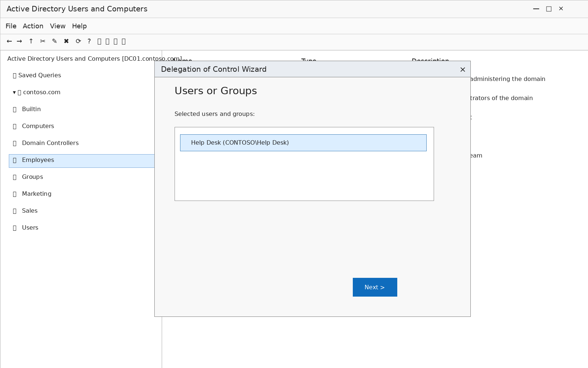
Task: Click the Forward arrow toolbar icon
Action: 19,41
